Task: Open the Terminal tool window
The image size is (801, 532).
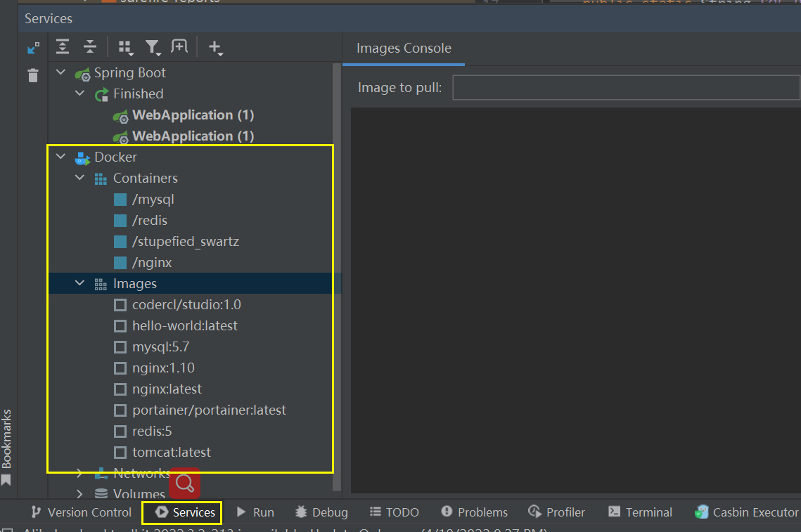Action: click(640, 512)
